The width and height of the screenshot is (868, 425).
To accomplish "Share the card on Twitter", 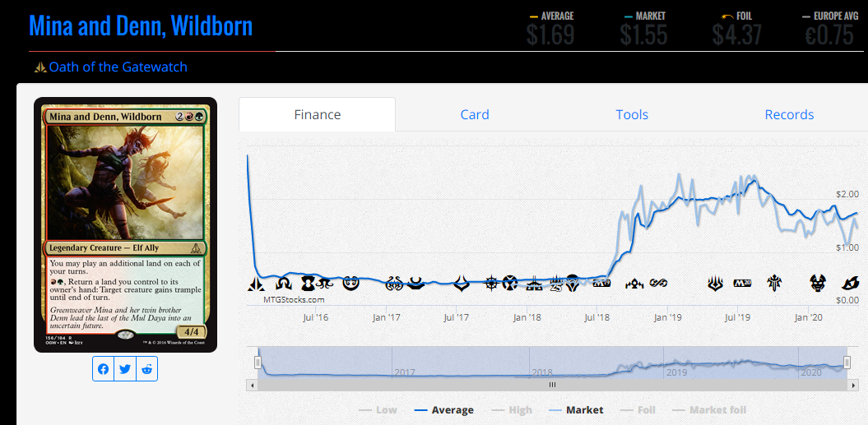I will [x=125, y=369].
